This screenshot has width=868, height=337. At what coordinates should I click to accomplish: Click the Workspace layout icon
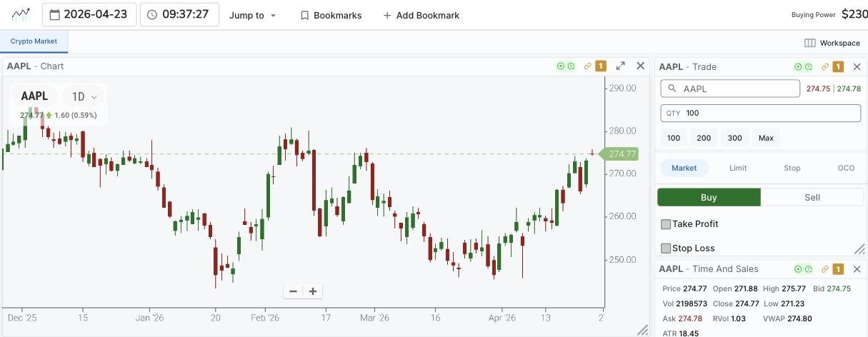tap(809, 43)
